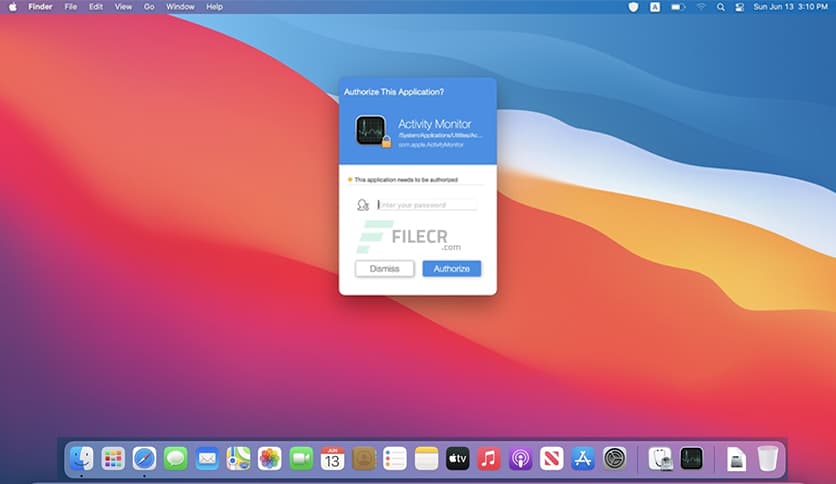Viewport: 836px width, 484px height.
Task: Open Control Center icon in menu bar
Action: [739, 7]
